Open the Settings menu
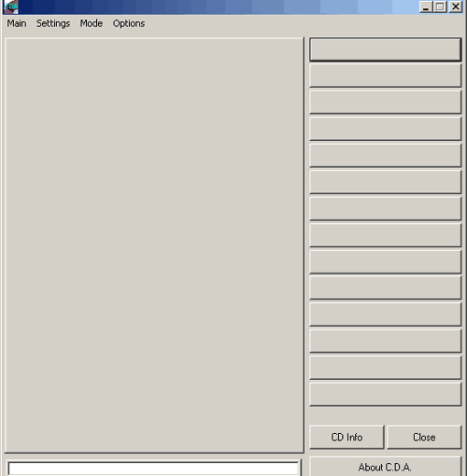 pyautogui.click(x=53, y=23)
